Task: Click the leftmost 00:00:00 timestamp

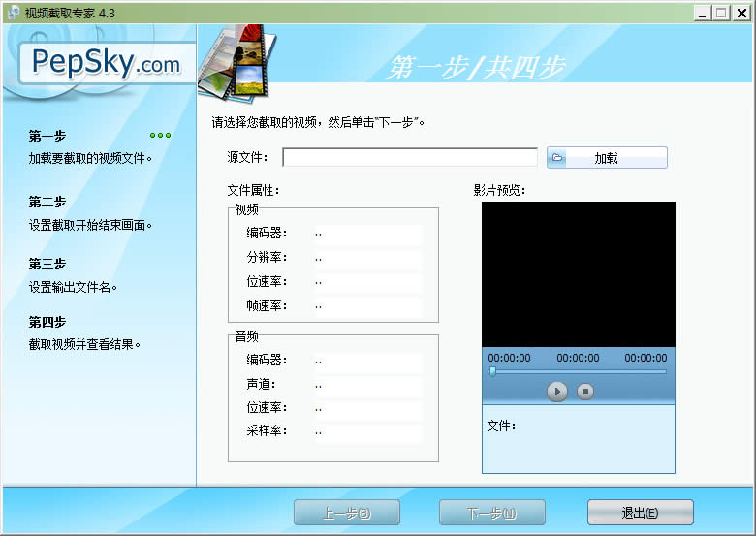Action: click(x=509, y=358)
